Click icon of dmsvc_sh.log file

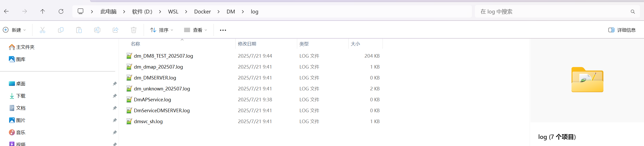[129, 121]
